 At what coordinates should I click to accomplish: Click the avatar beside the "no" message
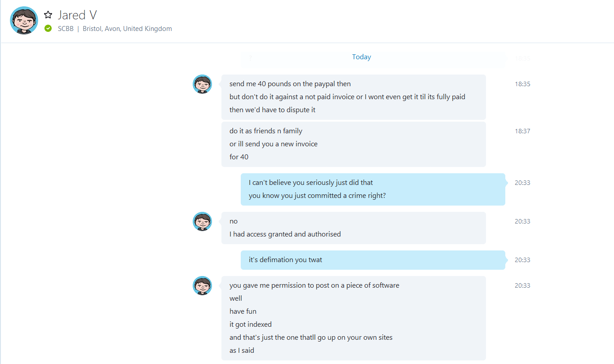(x=202, y=221)
